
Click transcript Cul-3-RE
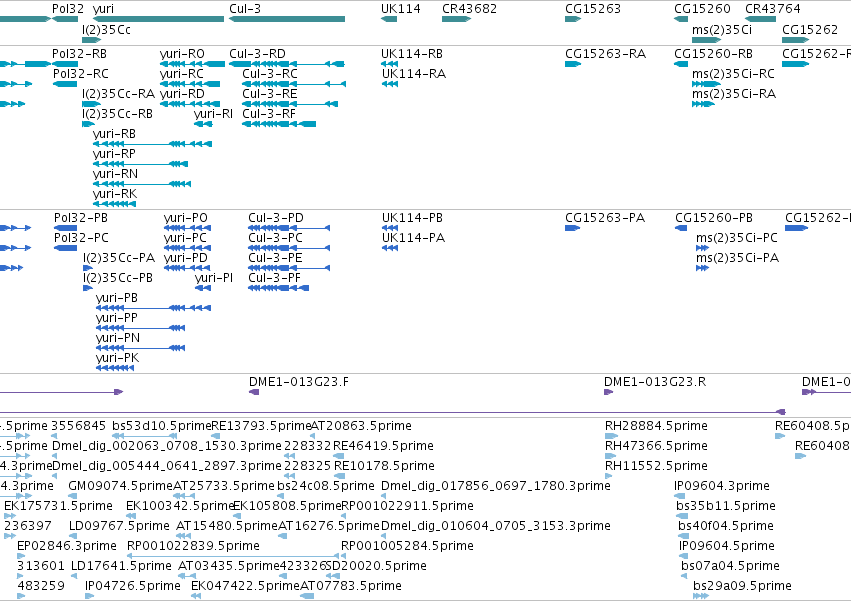(270, 94)
